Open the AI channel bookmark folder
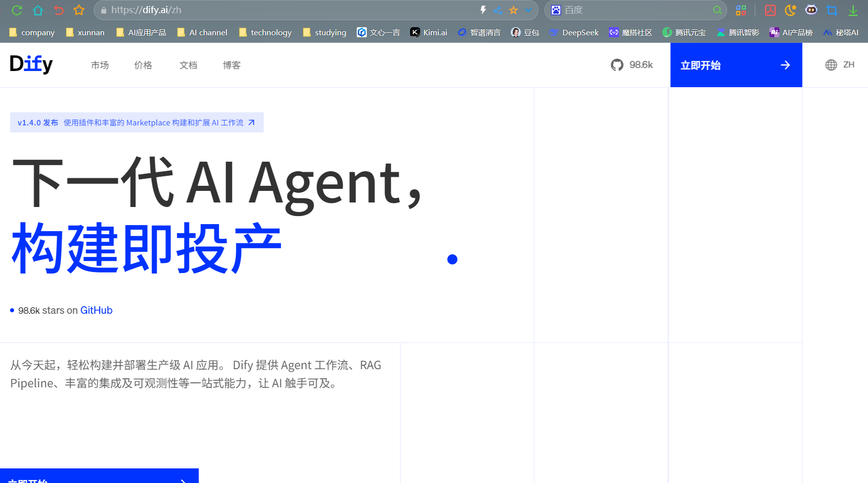The width and height of the screenshot is (868, 483). tap(202, 32)
